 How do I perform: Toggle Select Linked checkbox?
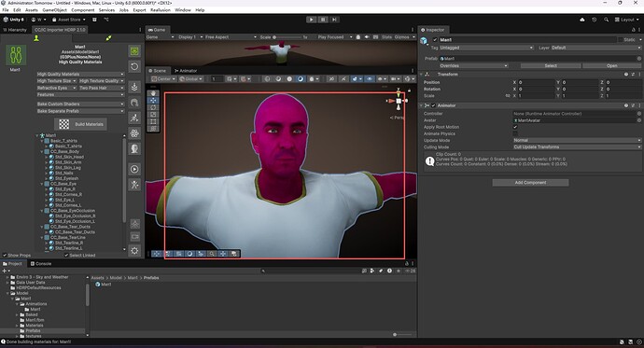[x=66, y=256]
